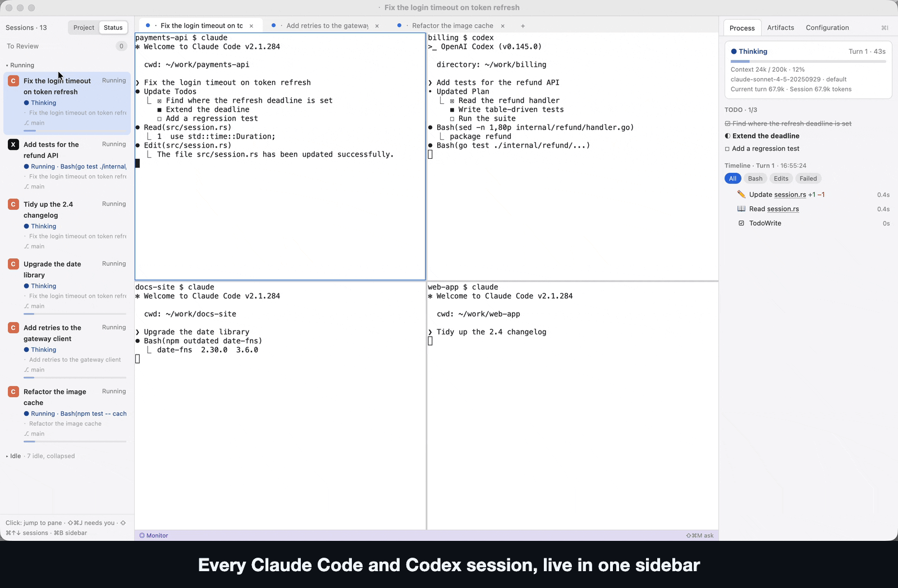Collapse the Running sessions group

pos(20,65)
